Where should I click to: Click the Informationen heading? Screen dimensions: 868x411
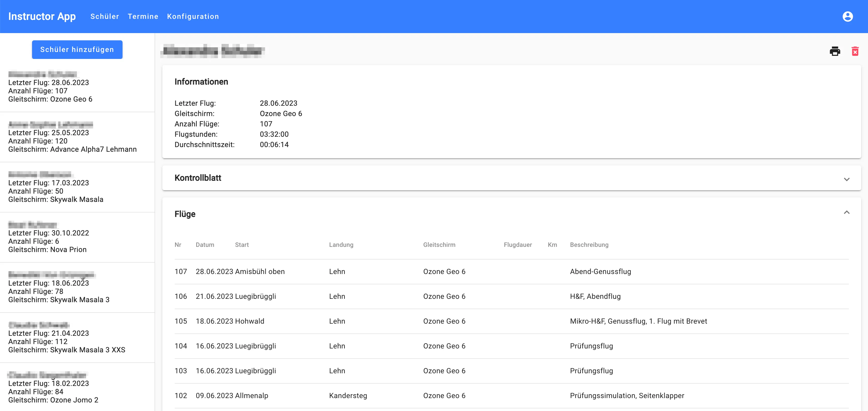tap(201, 82)
